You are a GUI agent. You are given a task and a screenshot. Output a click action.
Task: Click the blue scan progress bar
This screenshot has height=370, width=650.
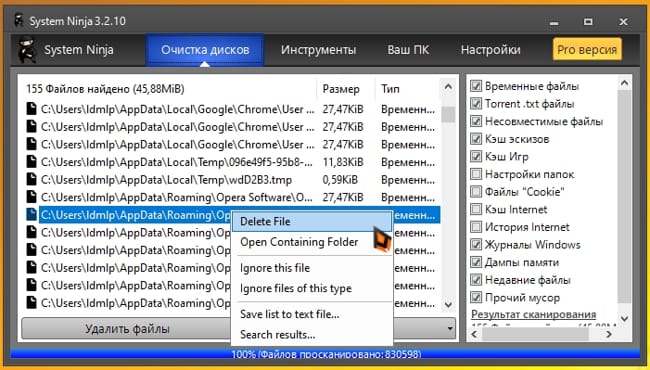tap(326, 354)
